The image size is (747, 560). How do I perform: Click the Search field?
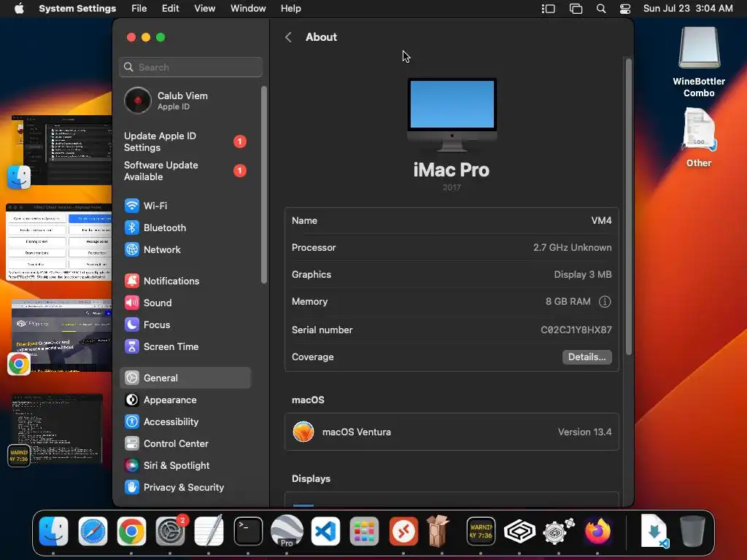tap(190, 67)
